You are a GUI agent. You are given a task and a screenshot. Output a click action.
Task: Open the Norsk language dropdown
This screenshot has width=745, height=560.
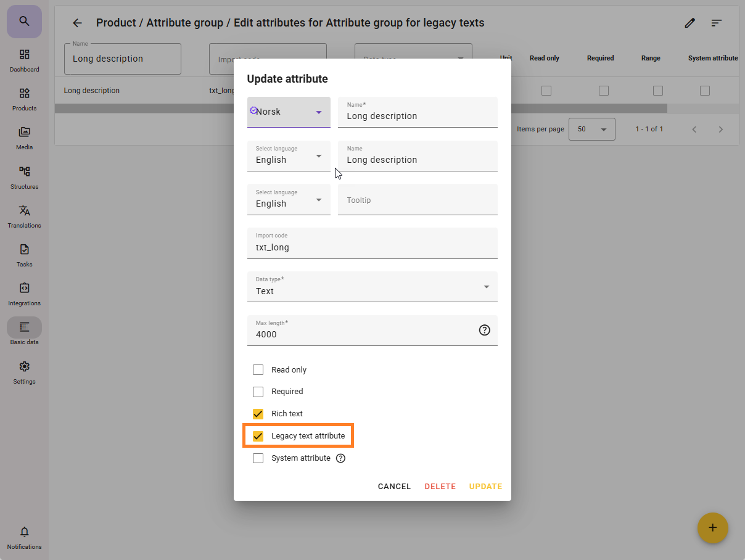(289, 112)
